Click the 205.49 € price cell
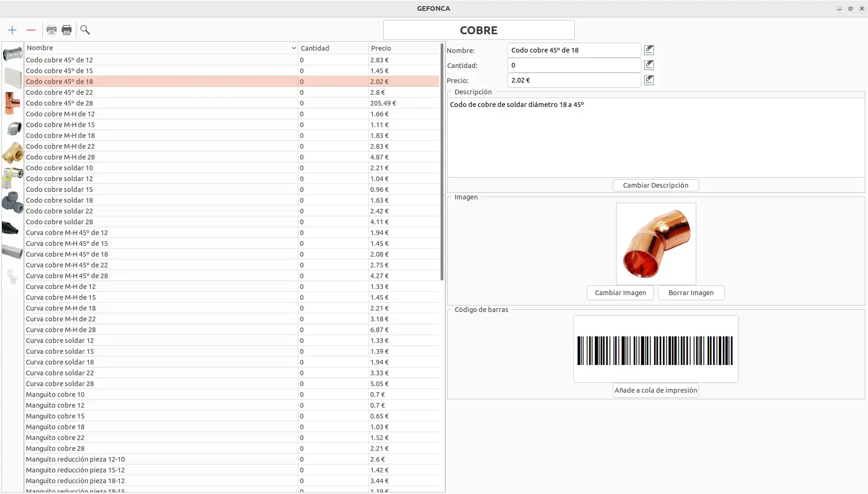Image resolution: width=868 pixels, height=494 pixels. coord(404,103)
